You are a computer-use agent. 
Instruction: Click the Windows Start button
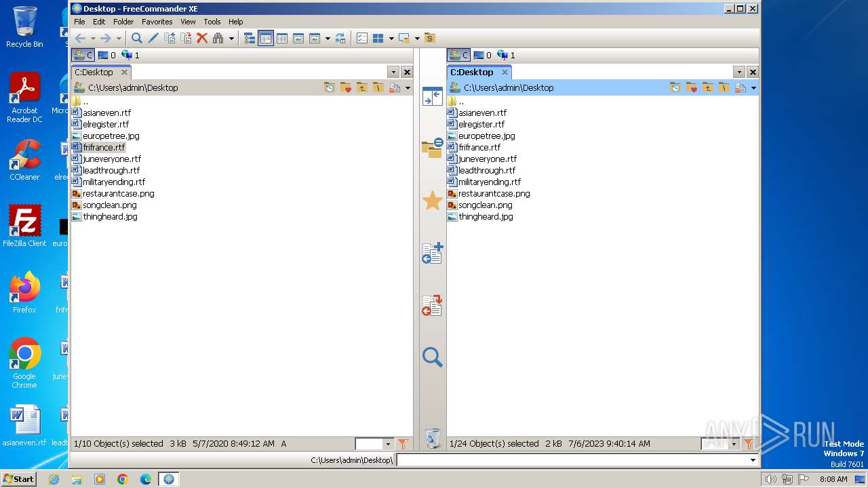point(18,479)
